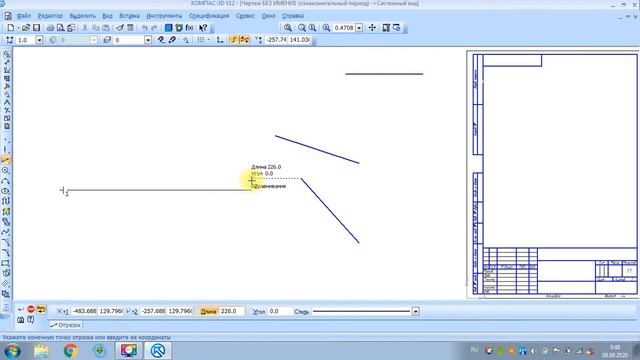Image resolution: width=640 pixels, height=360 pixels.
Task: Open Windows Explorer from taskbar
Action: coord(41,351)
